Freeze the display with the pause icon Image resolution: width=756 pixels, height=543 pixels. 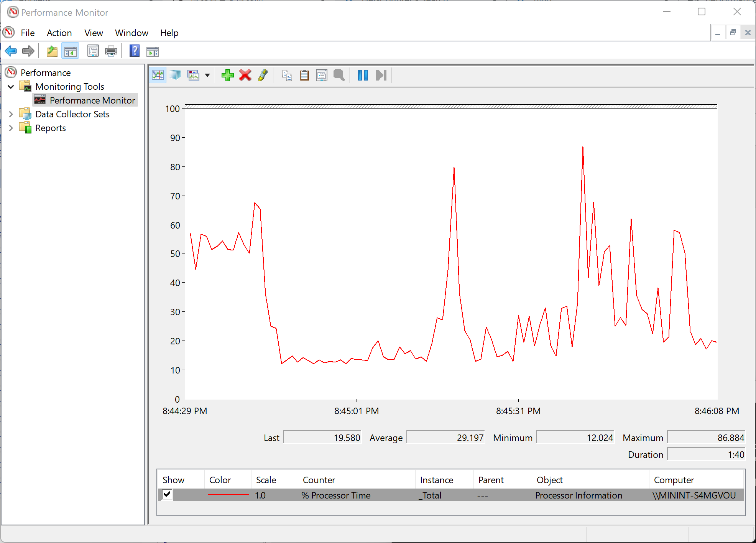coord(363,75)
